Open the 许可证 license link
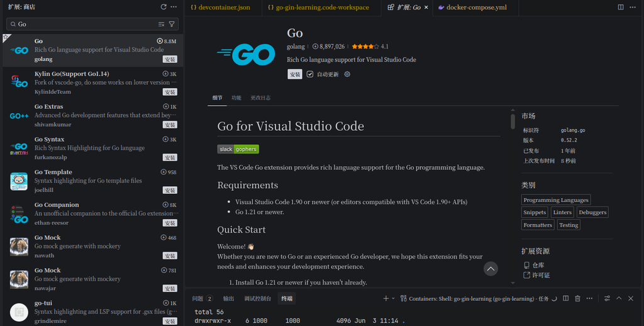Viewport: 644px width, 326px height. (x=536, y=276)
